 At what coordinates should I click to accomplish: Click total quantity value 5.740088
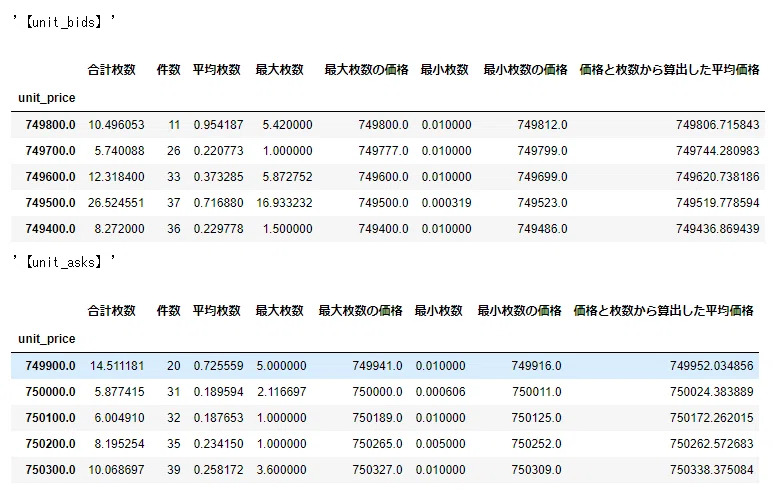119,151
